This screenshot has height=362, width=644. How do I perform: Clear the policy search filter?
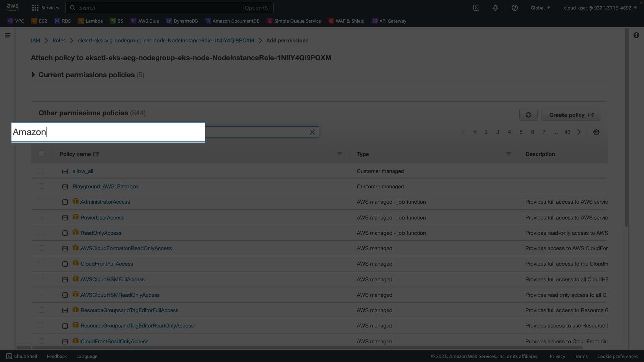(312, 132)
